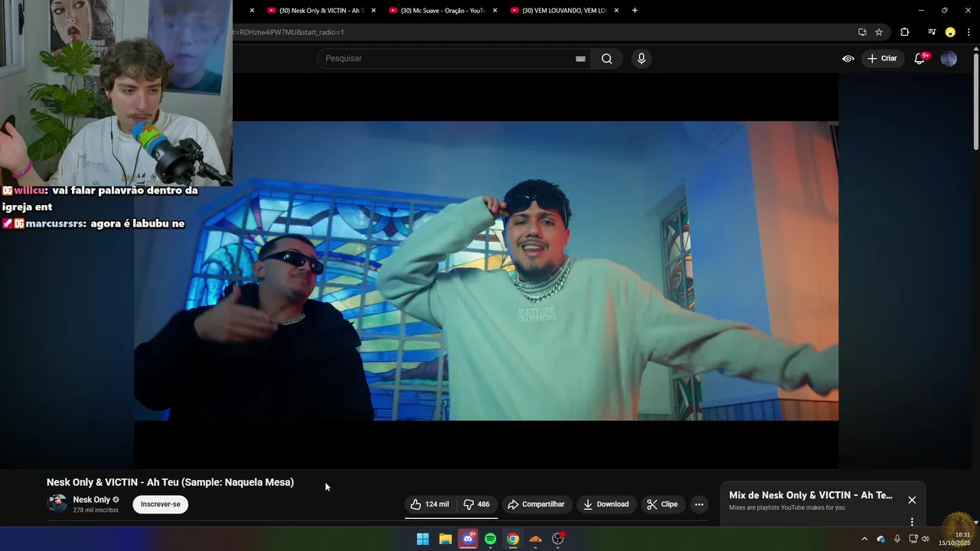Share video via Compartilhar
The height and width of the screenshot is (551, 980).
536,504
